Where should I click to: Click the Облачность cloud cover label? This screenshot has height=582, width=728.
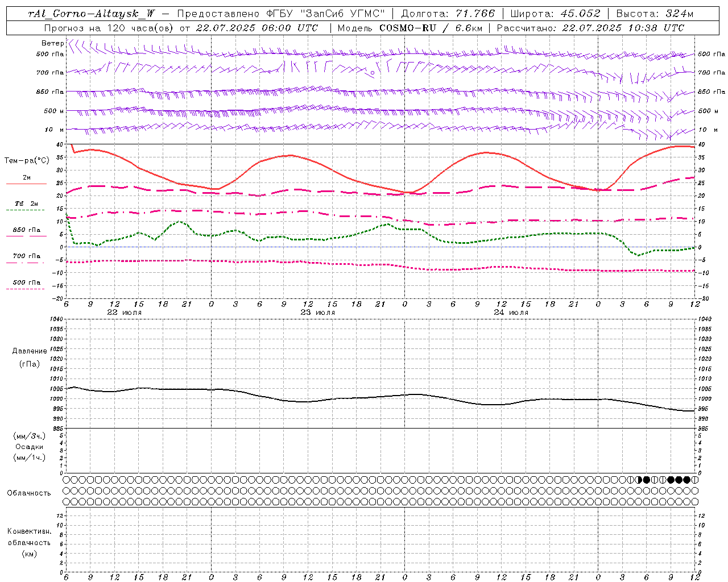tap(29, 493)
